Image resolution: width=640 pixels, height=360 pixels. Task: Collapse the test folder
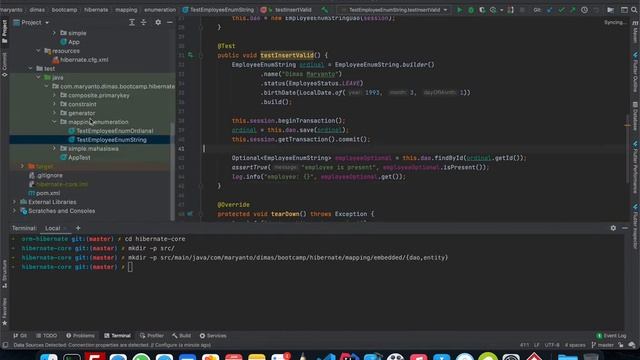(31, 69)
